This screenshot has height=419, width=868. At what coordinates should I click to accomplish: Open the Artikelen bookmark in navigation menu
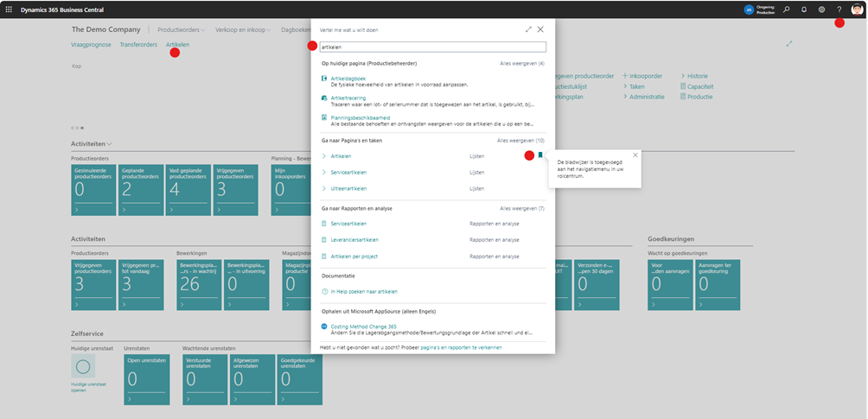pyautogui.click(x=178, y=44)
